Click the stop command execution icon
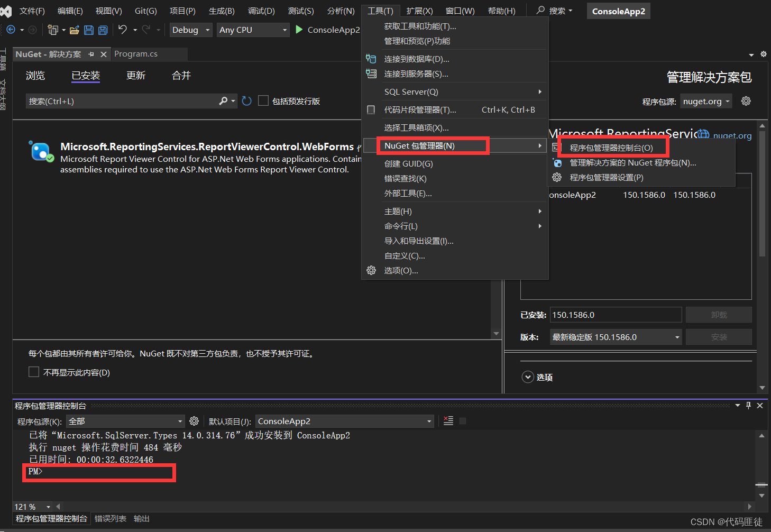 point(463,421)
